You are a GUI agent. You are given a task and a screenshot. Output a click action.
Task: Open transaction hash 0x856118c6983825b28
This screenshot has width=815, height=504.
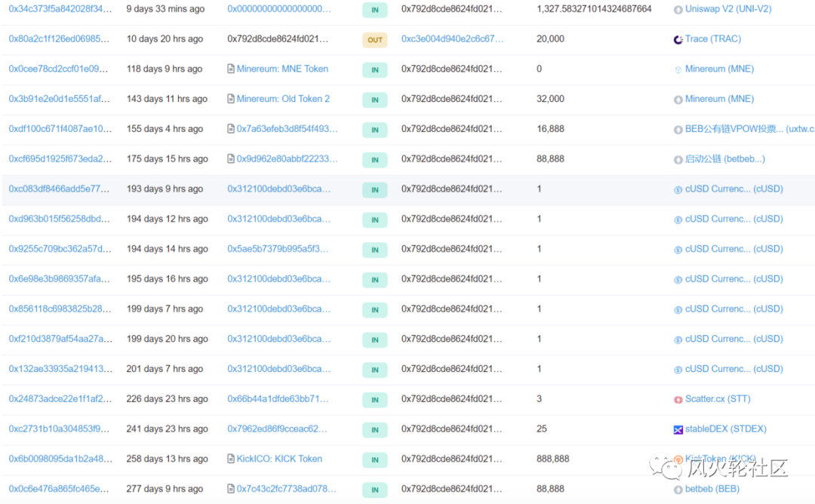(60, 309)
